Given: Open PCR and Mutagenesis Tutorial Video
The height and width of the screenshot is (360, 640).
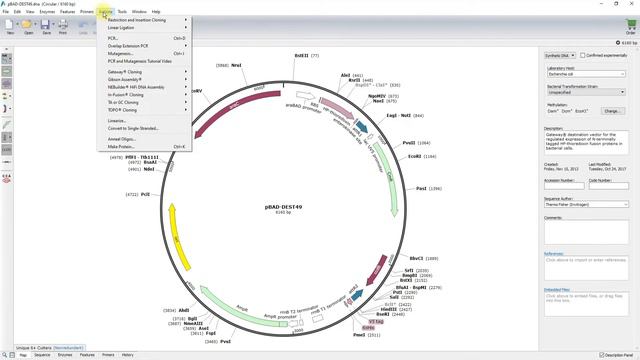Looking at the screenshot, I should pos(144,61).
